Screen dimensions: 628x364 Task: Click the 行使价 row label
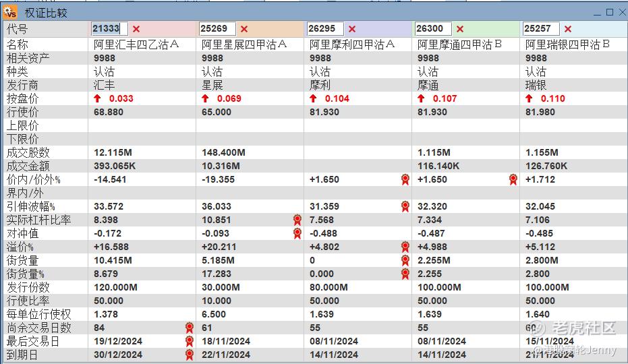coord(22,112)
